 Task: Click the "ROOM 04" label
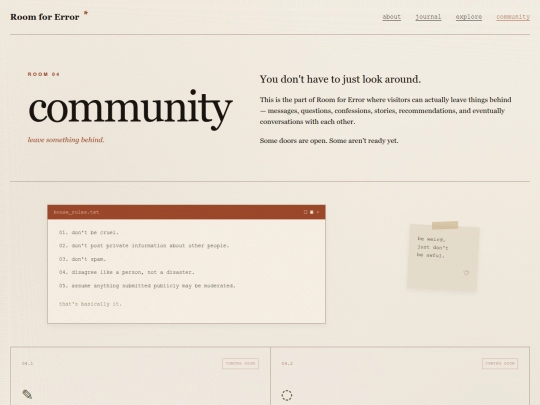pyautogui.click(x=44, y=74)
